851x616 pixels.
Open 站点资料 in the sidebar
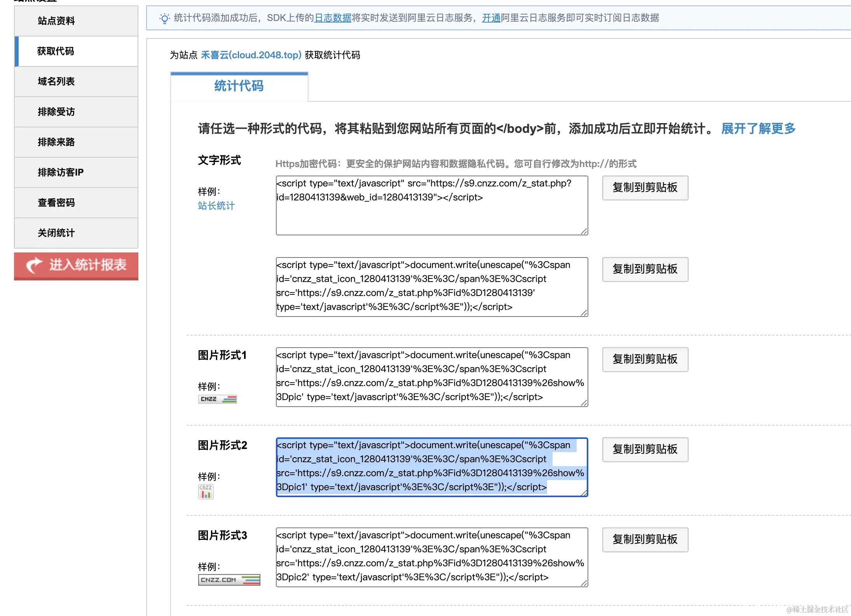[x=76, y=21]
